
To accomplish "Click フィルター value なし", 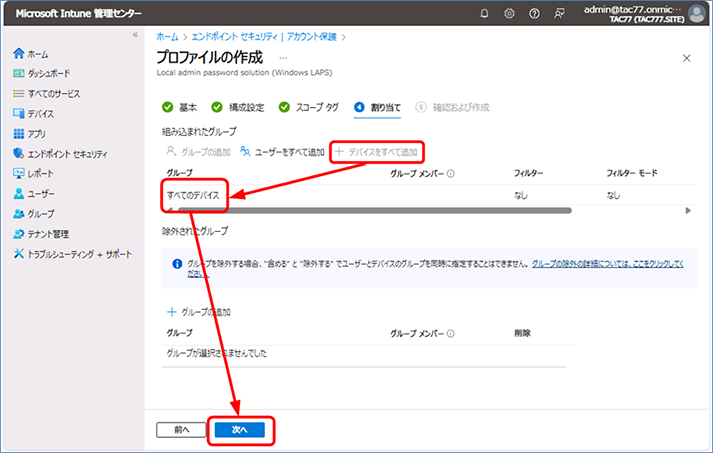I will (521, 195).
